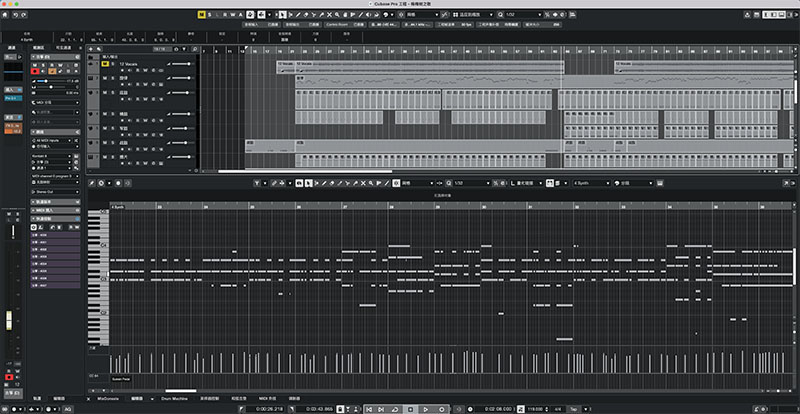This screenshot has height=414, width=800.
Task: Open the 1/32 quantize dropdown in the top toolbar
Action: [522, 15]
